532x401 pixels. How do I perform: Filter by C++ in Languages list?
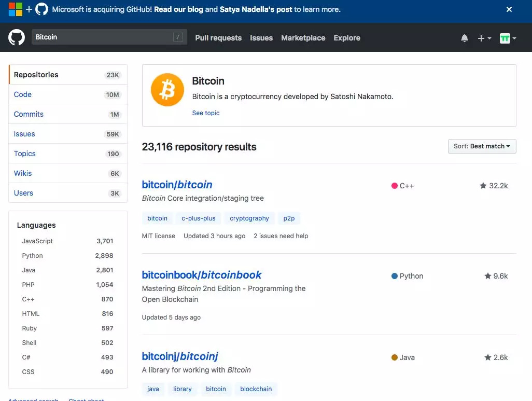(67, 299)
